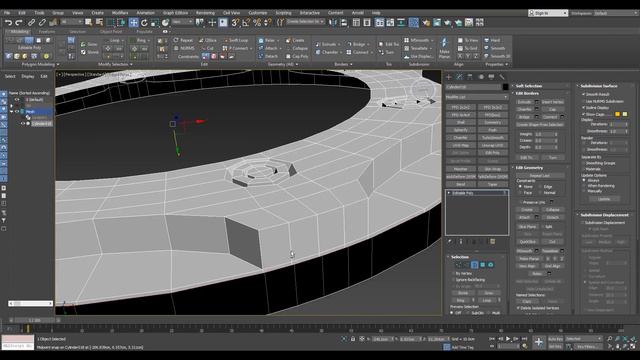Enable the Subdivision Displacement checkbox

point(582,223)
